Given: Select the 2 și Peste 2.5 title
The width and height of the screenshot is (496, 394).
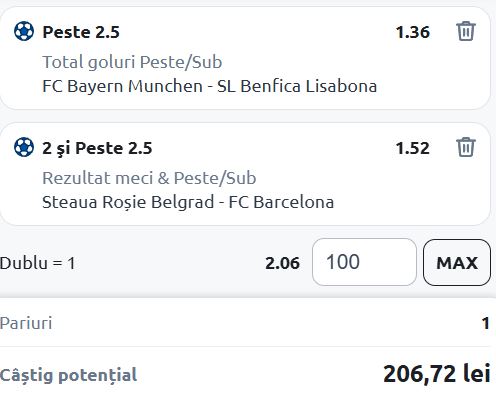Looking at the screenshot, I should click(97, 148).
